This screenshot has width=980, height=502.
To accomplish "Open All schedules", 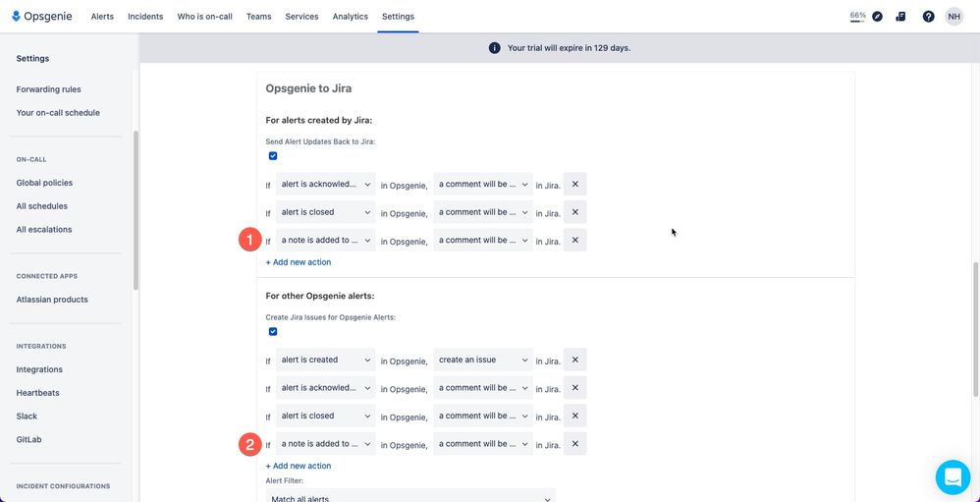I will click(x=42, y=206).
